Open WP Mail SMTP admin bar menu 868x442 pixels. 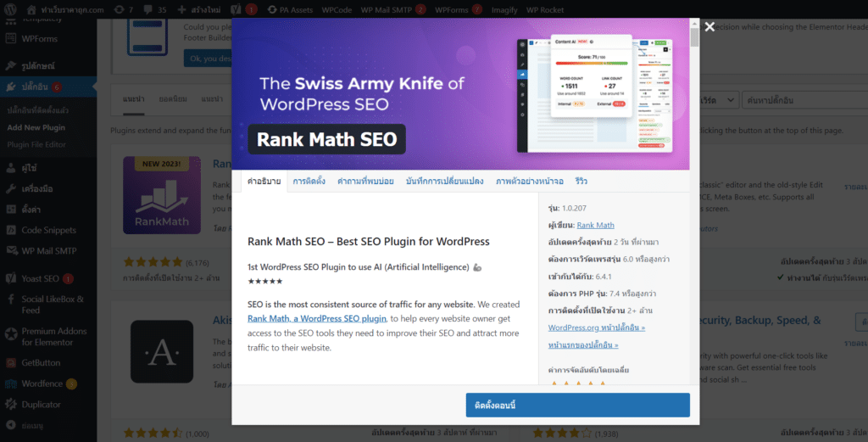pyautogui.click(x=393, y=9)
